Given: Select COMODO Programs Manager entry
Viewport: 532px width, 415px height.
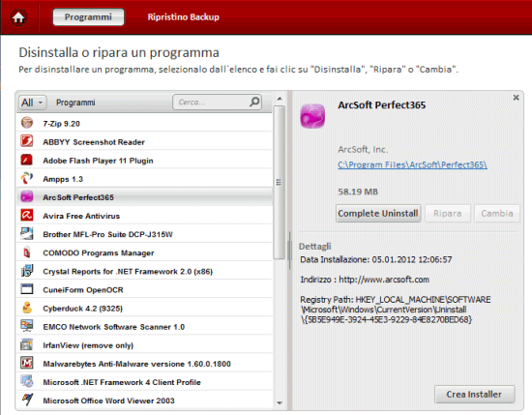Looking at the screenshot, I should pos(99,253).
